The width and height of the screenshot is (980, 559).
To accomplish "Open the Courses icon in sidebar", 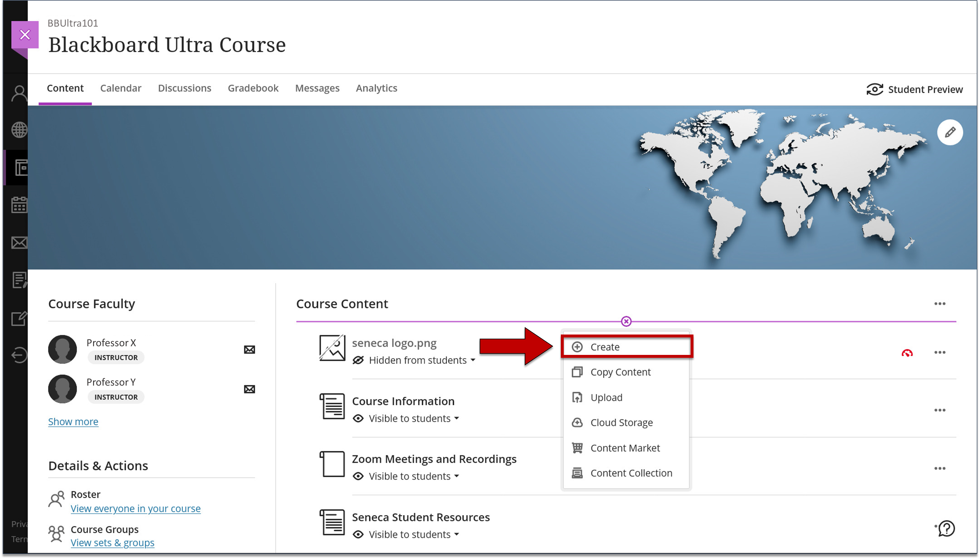I will (x=21, y=168).
